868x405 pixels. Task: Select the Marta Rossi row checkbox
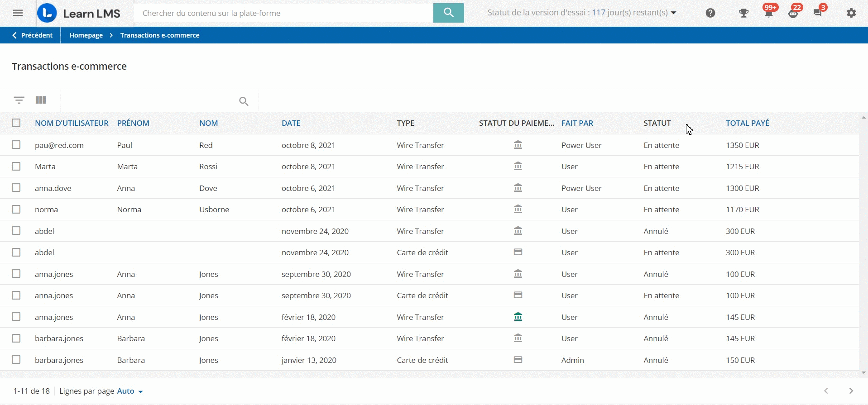16,166
